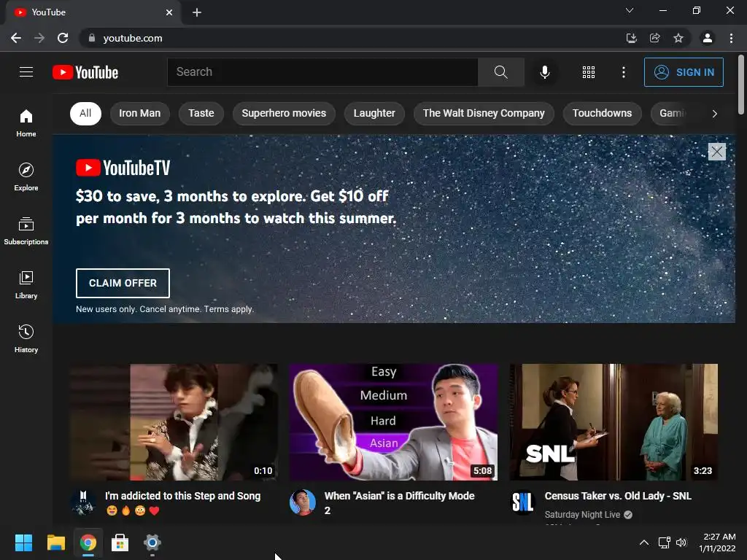Open History in sidebar

26,338
